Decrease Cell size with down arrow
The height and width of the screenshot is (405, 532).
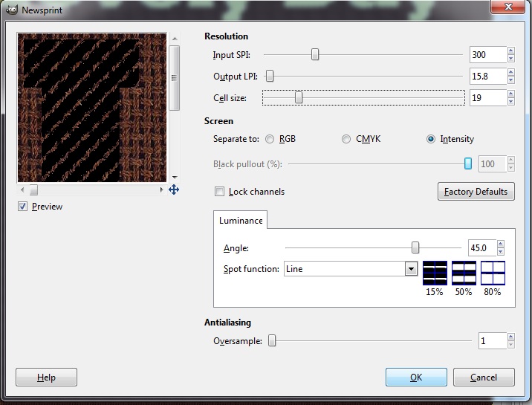pyautogui.click(x=511, y=102)
